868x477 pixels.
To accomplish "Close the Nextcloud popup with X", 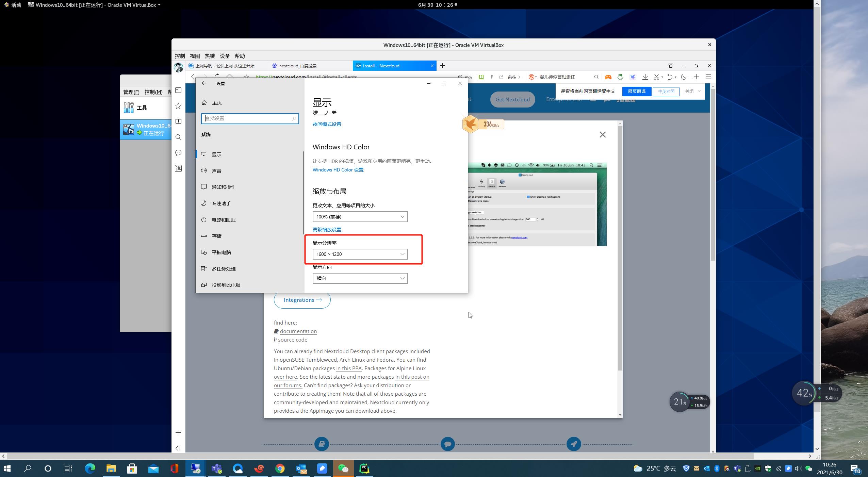I will 603,135.
